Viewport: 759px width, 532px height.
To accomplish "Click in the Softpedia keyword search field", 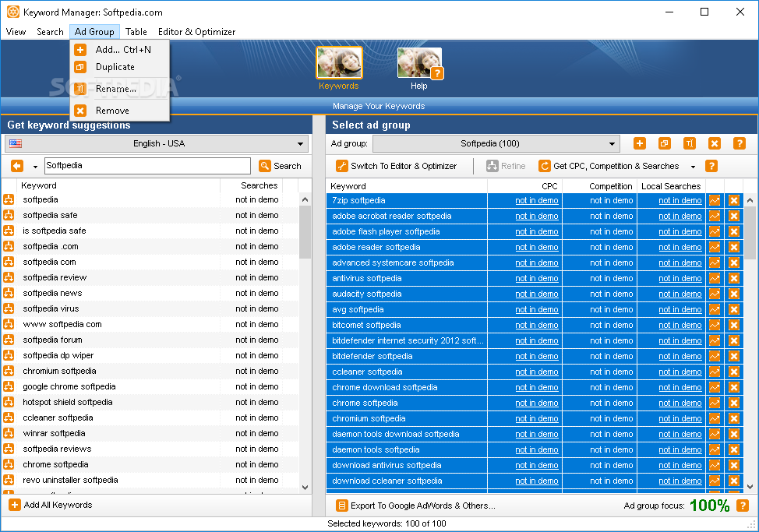I will click(x=147, y=166).
